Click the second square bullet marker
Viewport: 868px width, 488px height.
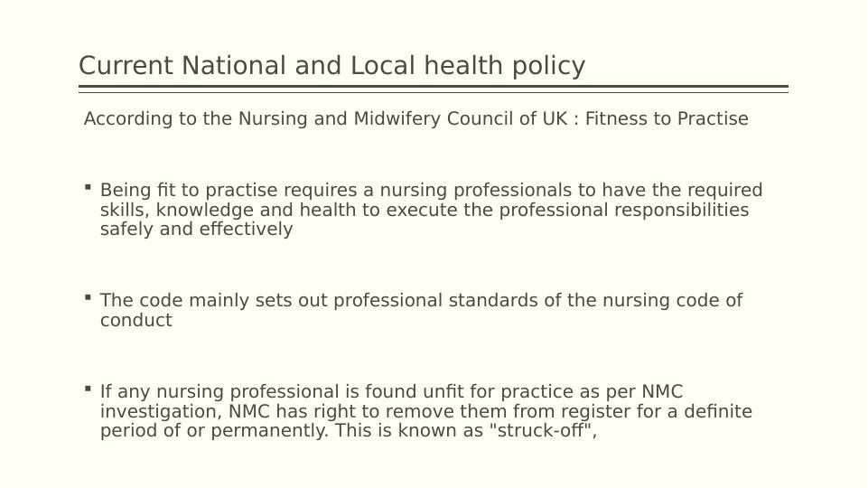(88, 296)
